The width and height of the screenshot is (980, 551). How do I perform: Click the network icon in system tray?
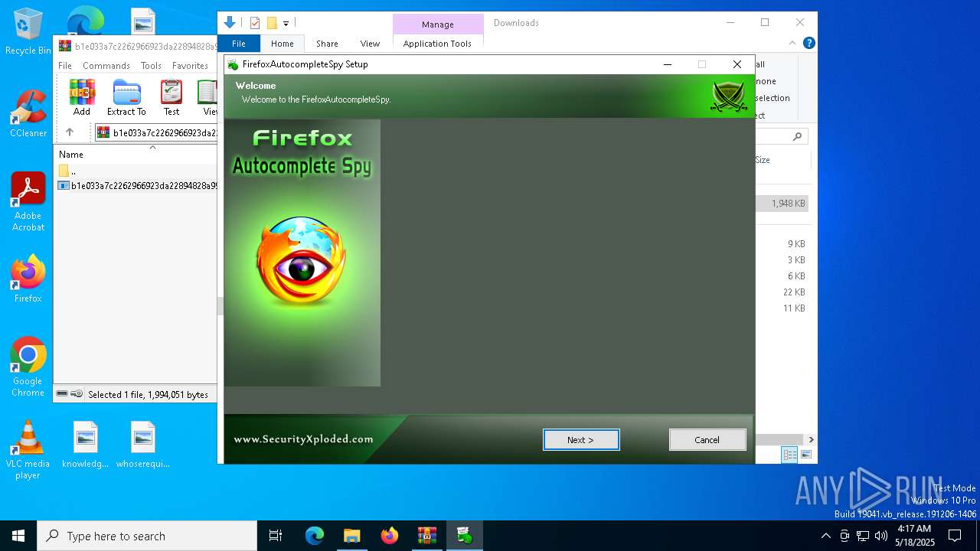click(863, 536)
